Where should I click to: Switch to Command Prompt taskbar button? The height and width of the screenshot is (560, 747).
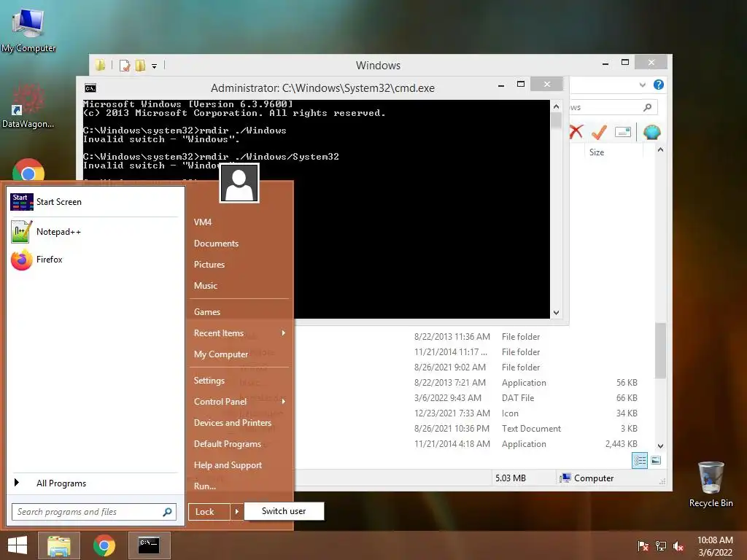point(149,545)
